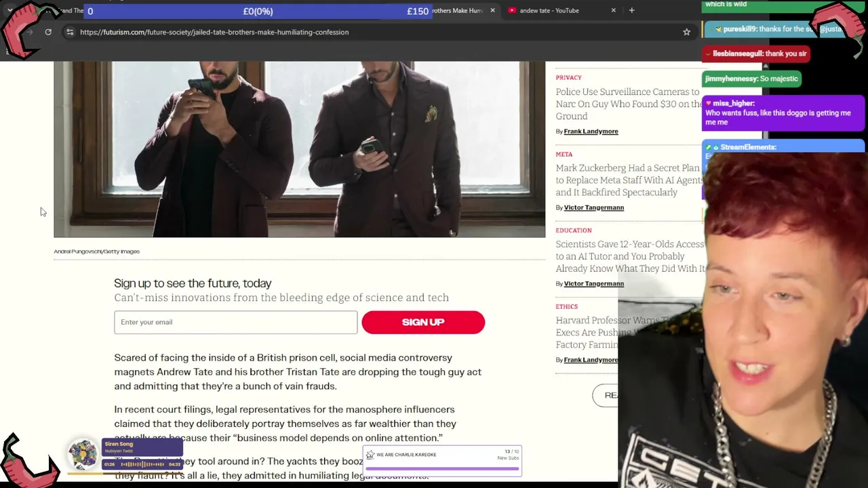Image resolution: width=868 pixels, height=488 pixels.
Task: Open the Tate brothers article photo
Action: 299,149
